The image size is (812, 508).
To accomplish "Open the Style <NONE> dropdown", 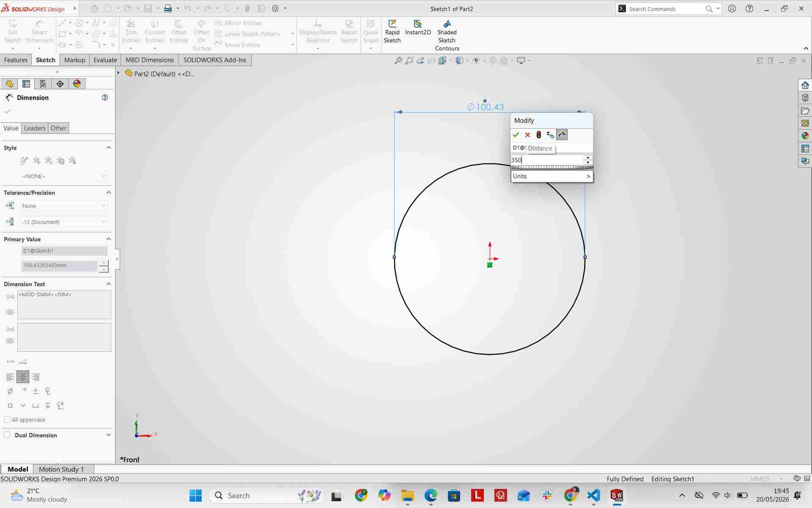I will (64, 176).
